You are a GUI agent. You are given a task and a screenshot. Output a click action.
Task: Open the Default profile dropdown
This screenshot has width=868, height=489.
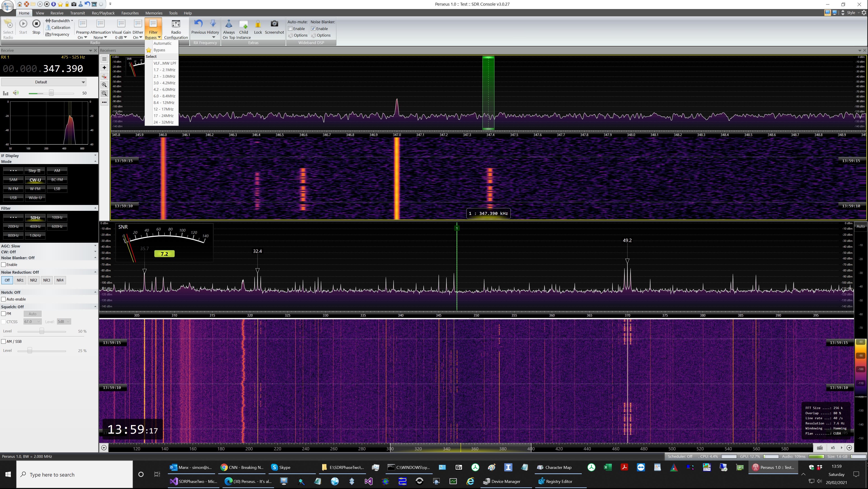click(x=44, y=82)
